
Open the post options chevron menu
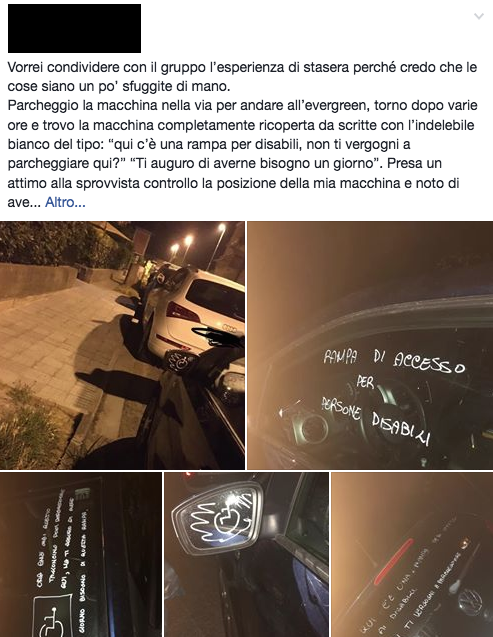[x=479, y=16]
